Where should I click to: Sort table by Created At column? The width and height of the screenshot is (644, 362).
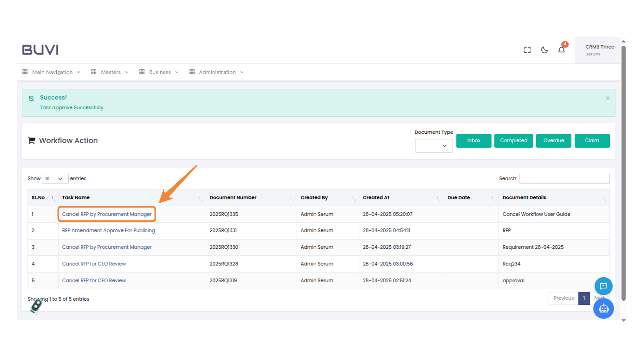[x=438, y=198]
